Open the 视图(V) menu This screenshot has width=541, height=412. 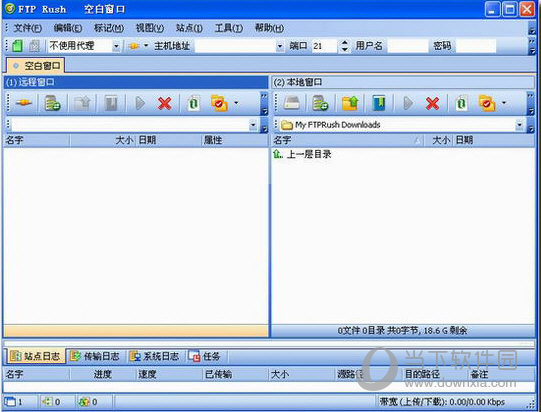[150, 28]
